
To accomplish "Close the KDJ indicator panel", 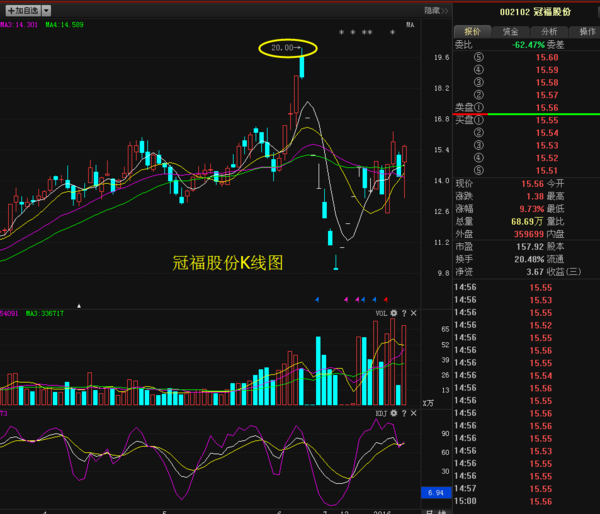I will pyautogui.click(x=414, y=412).
